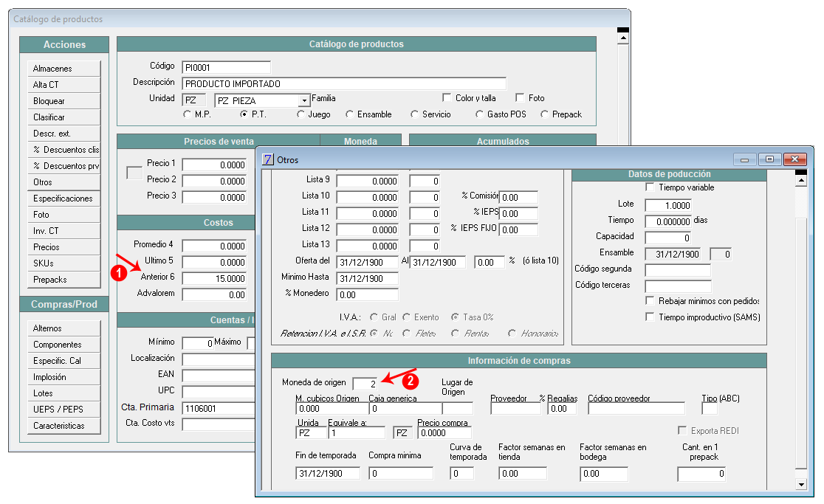The image size is (824, 504).
Task: Open SKUs action
Action: point(63,264)
